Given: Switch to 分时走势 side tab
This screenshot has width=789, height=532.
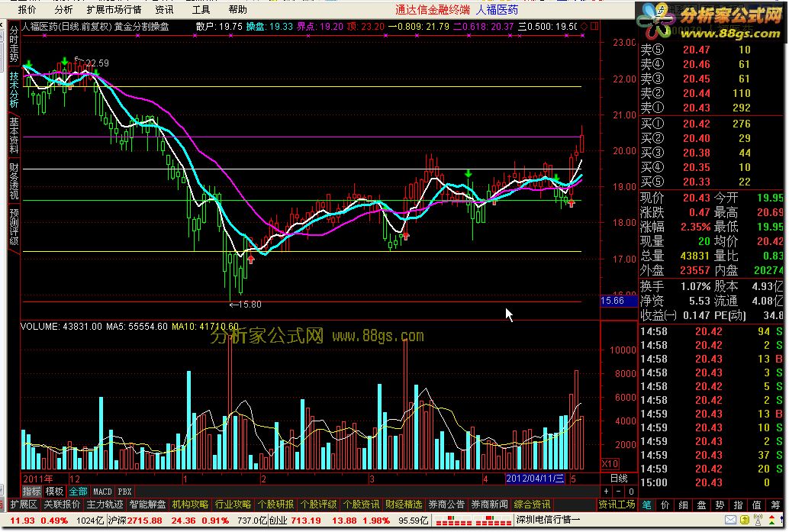Looking at the screenshot, I should [x=14, y=44].
